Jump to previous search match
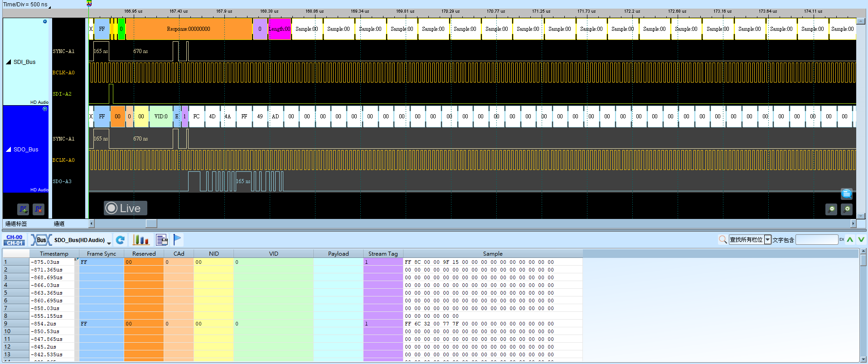Screen dimensions: 868x364 [850, 239]
